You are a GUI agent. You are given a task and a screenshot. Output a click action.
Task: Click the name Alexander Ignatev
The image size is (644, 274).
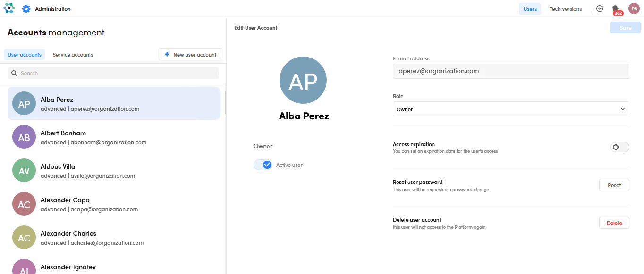click(x=68, y=267)
